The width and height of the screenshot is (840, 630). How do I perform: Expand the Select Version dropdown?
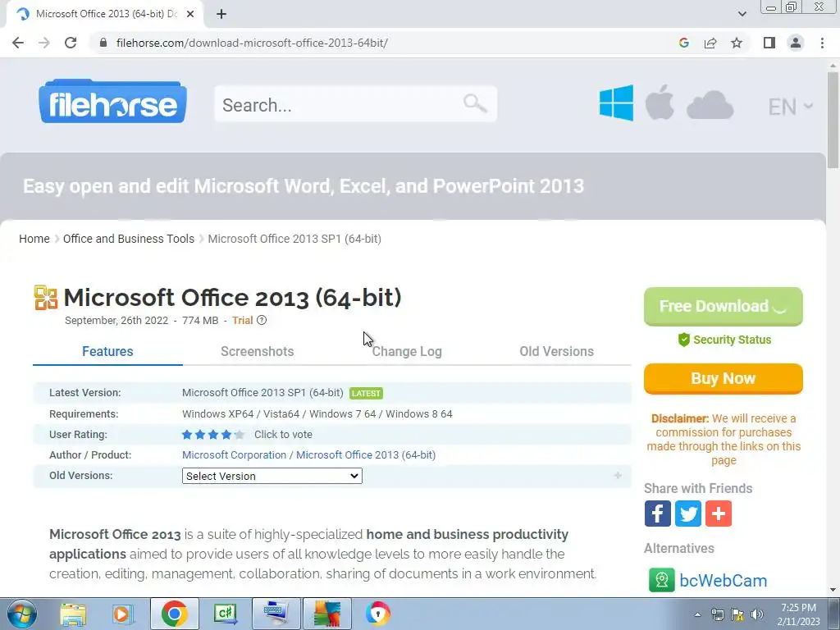[272, 476]
